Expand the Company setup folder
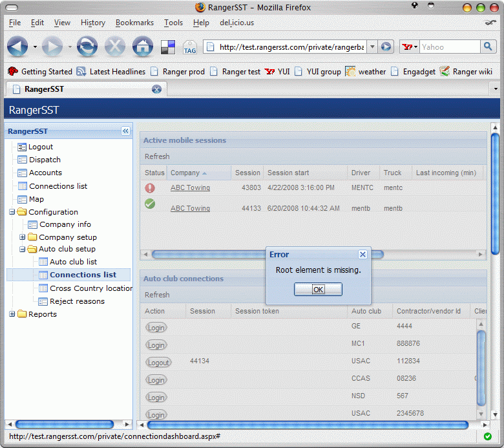The image size is (504, 448). point(23,237)
